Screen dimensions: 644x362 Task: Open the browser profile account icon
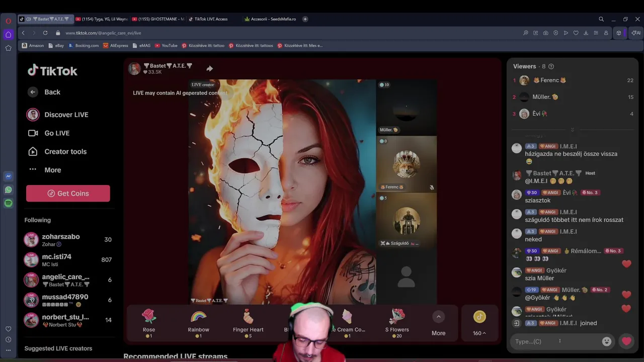pyautogui.click(x=606, y=33)
